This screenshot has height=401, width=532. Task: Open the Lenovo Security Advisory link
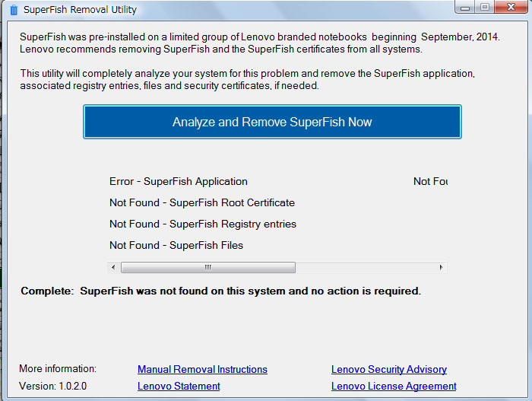(389, 370)
